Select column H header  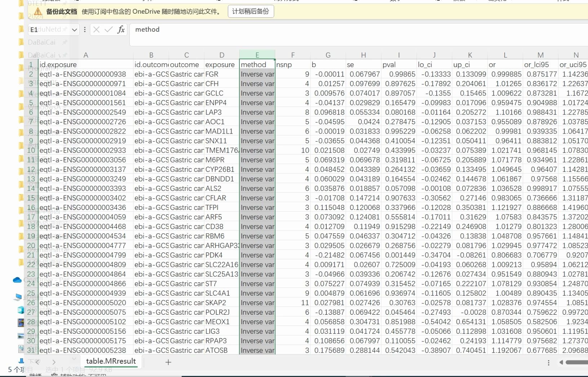pyautogui.click(x=363, y=55)
